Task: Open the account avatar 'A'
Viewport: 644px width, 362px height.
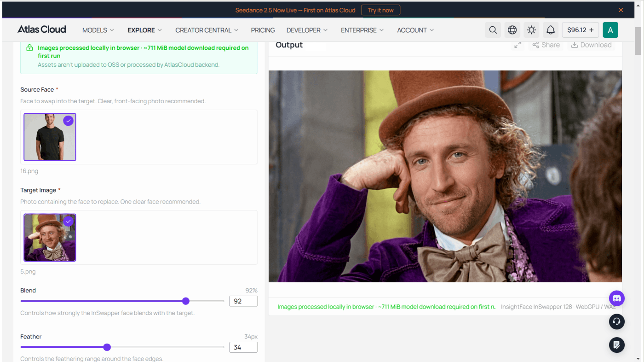Action: click(x=610, y=30)
